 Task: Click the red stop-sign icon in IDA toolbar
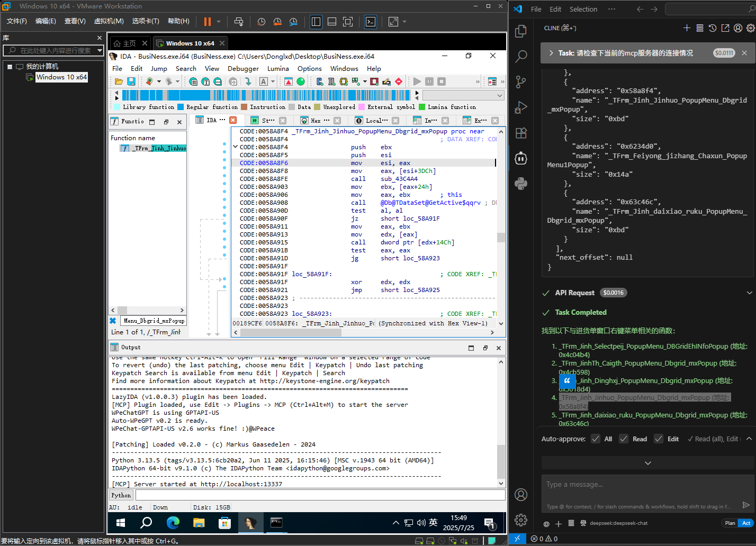click(x=399, y=81)
